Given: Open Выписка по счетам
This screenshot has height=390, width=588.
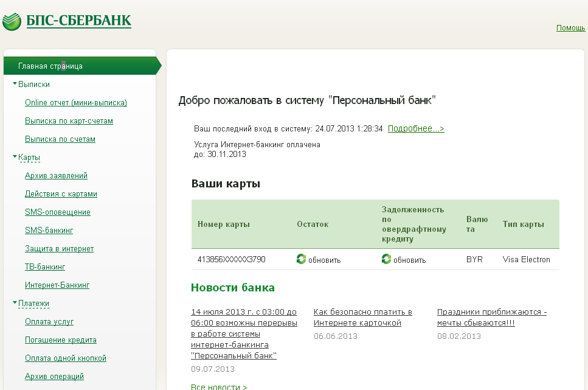Looking at the screenshot, I should point(60,139).
